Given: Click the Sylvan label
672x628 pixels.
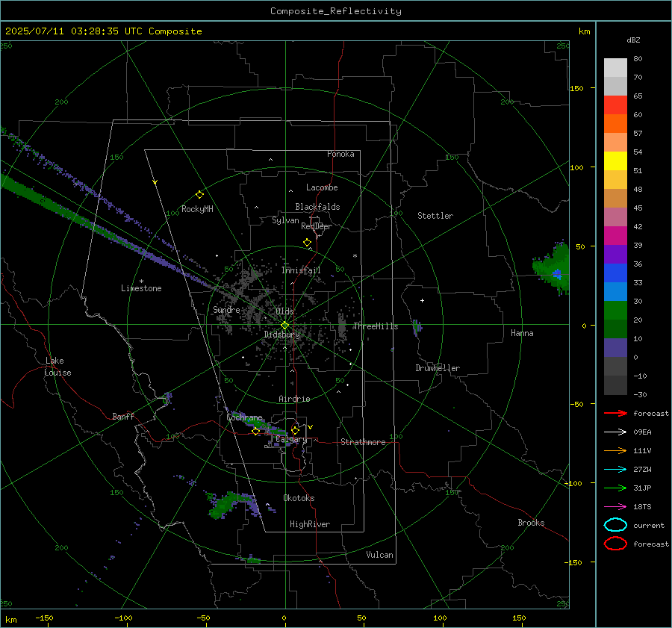Looking at the screenshot, I should tap(285, 220).
